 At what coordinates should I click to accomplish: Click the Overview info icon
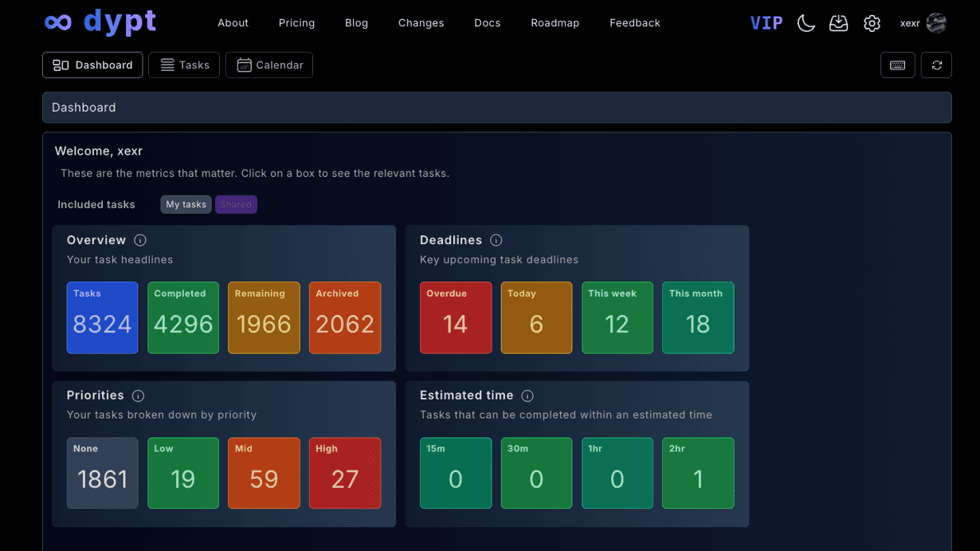(x=140, y=240)
